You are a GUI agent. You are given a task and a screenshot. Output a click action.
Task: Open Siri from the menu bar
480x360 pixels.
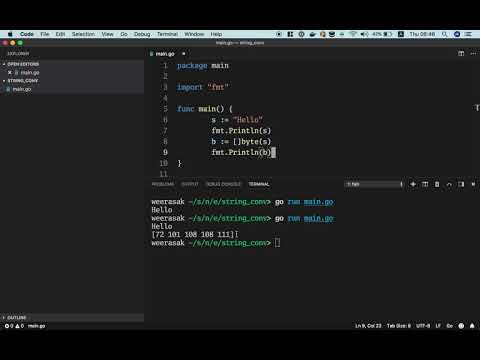(457, 34)
